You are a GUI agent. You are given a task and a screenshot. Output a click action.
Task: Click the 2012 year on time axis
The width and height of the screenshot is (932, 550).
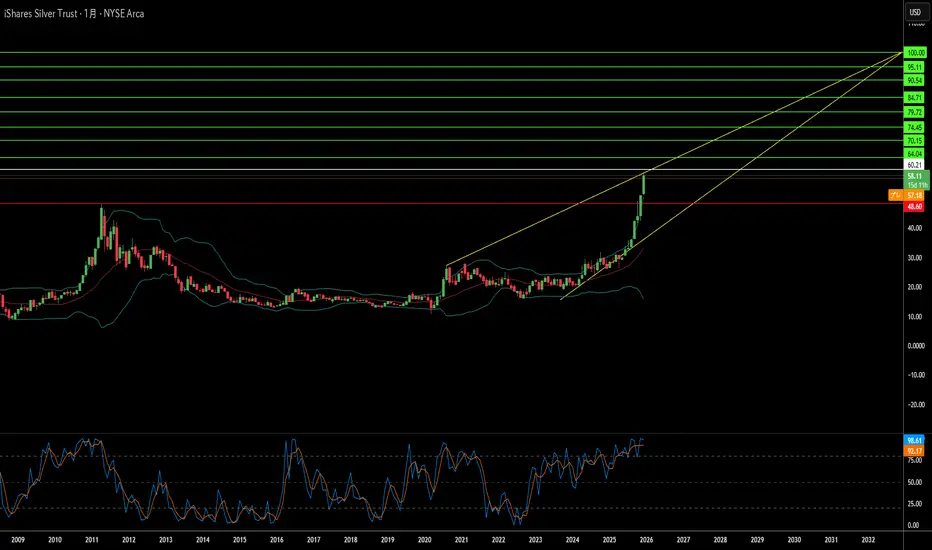(x=128, y=540)
